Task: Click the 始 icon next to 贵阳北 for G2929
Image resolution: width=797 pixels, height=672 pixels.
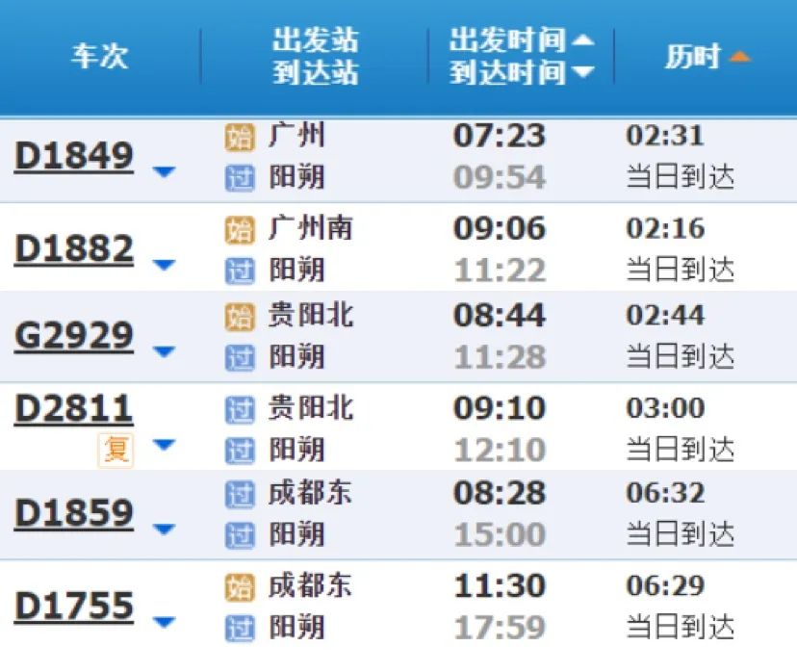Action: pos(240,316)
